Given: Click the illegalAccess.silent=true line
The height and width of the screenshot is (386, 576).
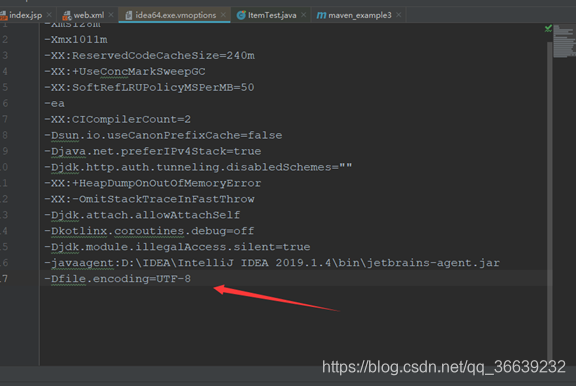Looking at the screenshot, I should point(177,247).
